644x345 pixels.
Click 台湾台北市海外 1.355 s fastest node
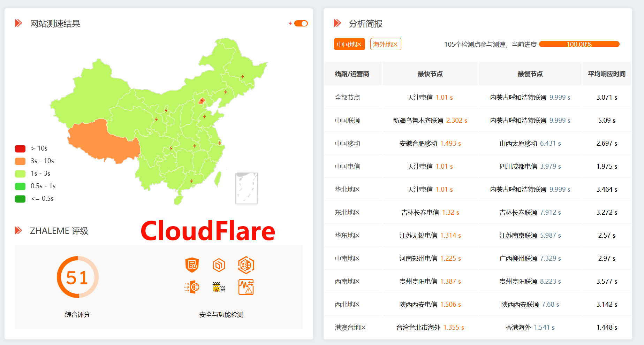[x=430, y=328]
